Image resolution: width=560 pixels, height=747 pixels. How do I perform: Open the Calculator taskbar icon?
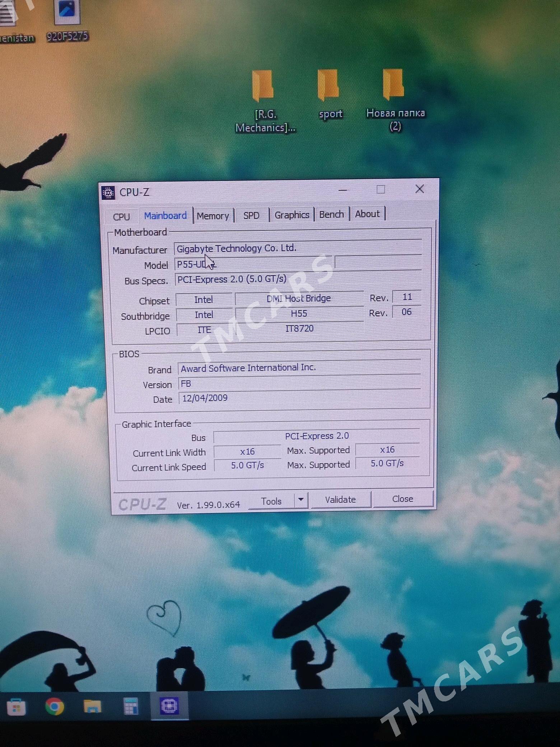[131, 706]
